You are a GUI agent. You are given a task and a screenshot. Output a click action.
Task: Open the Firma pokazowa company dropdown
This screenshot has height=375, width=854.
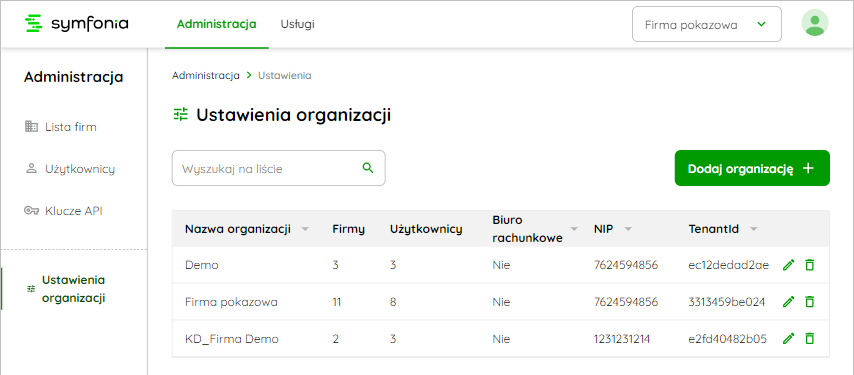(706, 24)
